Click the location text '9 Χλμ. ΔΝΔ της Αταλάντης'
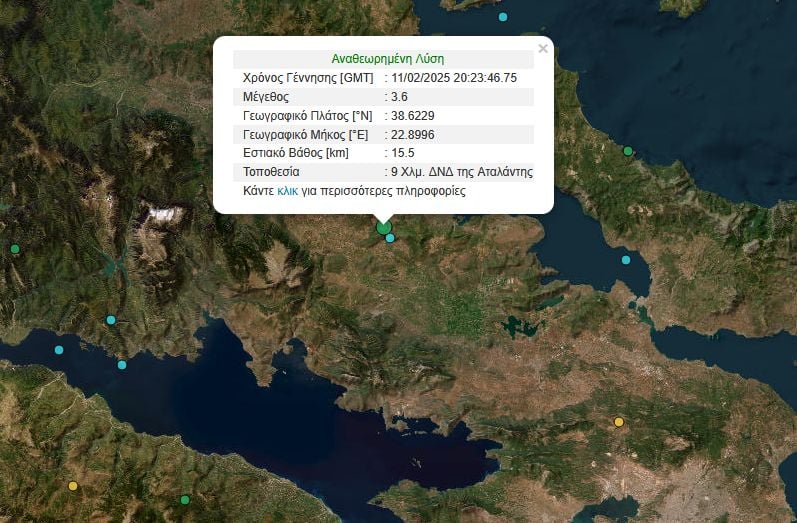This screenshot has height=523, width=797. pos(462,172)
